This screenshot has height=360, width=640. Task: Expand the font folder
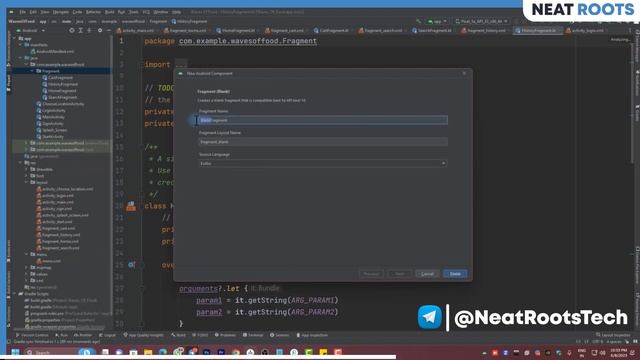pyautogui.click(x=27, y=176)
